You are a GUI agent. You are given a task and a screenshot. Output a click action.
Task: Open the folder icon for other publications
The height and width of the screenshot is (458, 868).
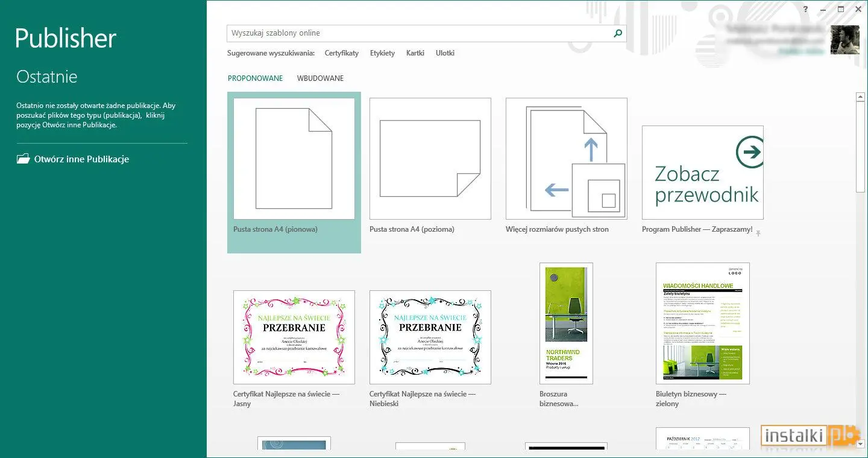[23, 159]
